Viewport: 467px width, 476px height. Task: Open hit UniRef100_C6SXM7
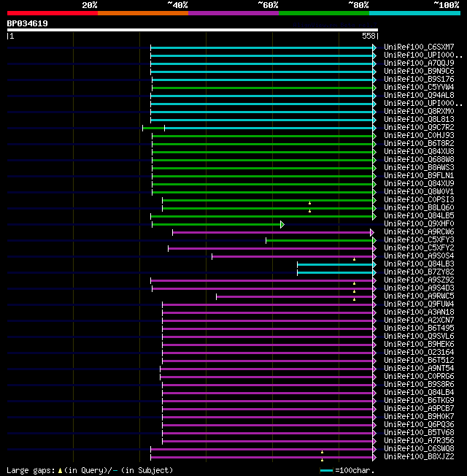(x=419, y=47)
